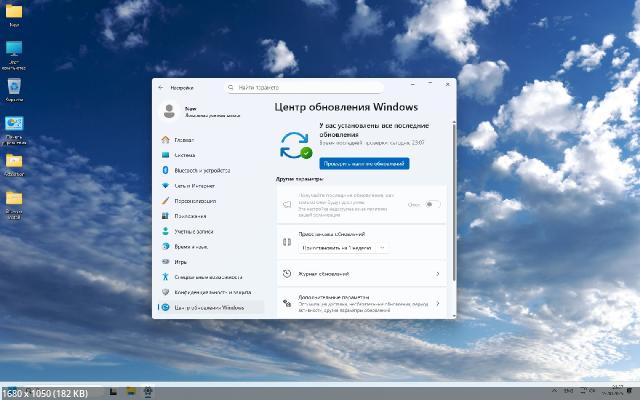Screen dimensions: 640x400
Task: Select Система in the settings sidebar
Action: click(185, 155)
